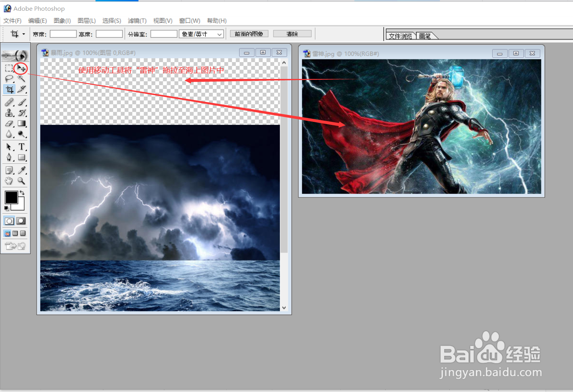Open the 文件(F) menu

point(12,21)
